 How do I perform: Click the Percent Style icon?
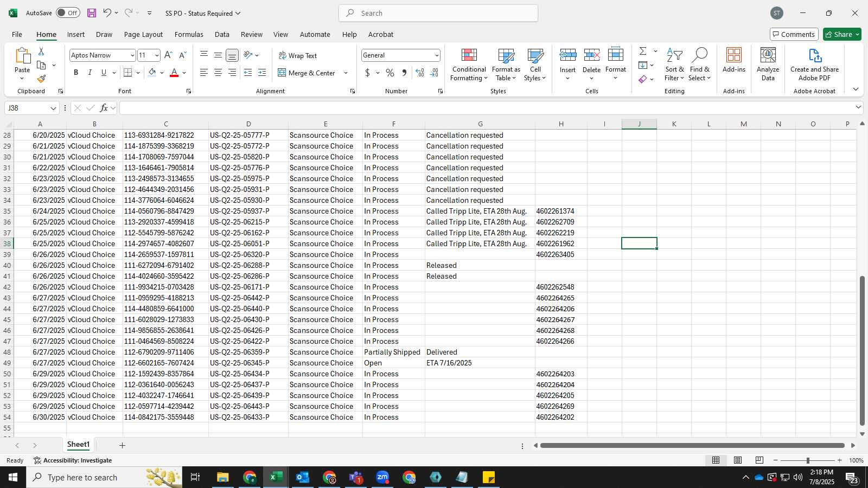coord(390,73)
